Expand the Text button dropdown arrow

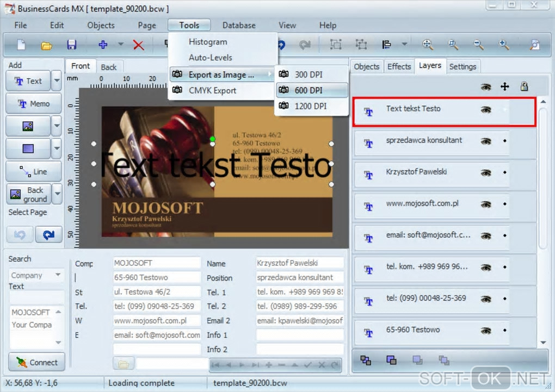tap(57, 82)
